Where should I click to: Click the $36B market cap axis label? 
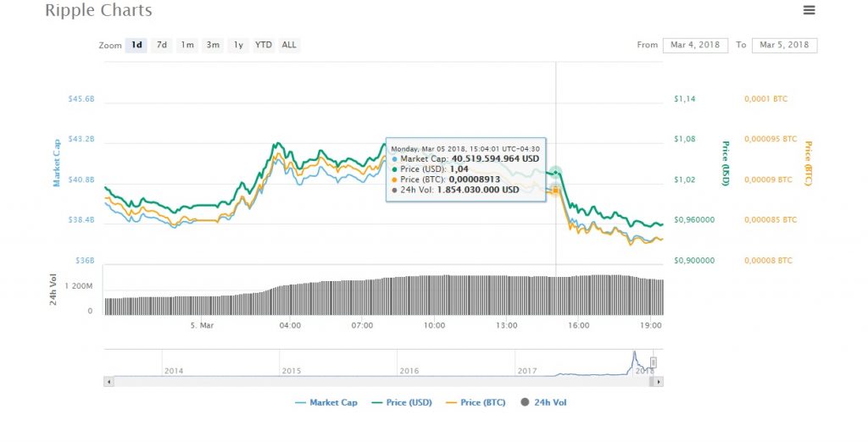click(x=86, y=260)
